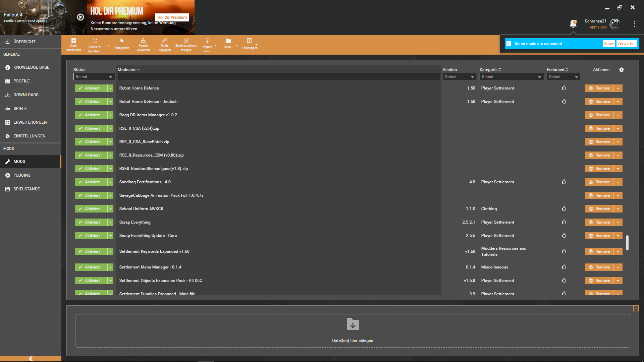Go to Downloads sidebar item
Screen dimensions: 644x362
(31, 95)
